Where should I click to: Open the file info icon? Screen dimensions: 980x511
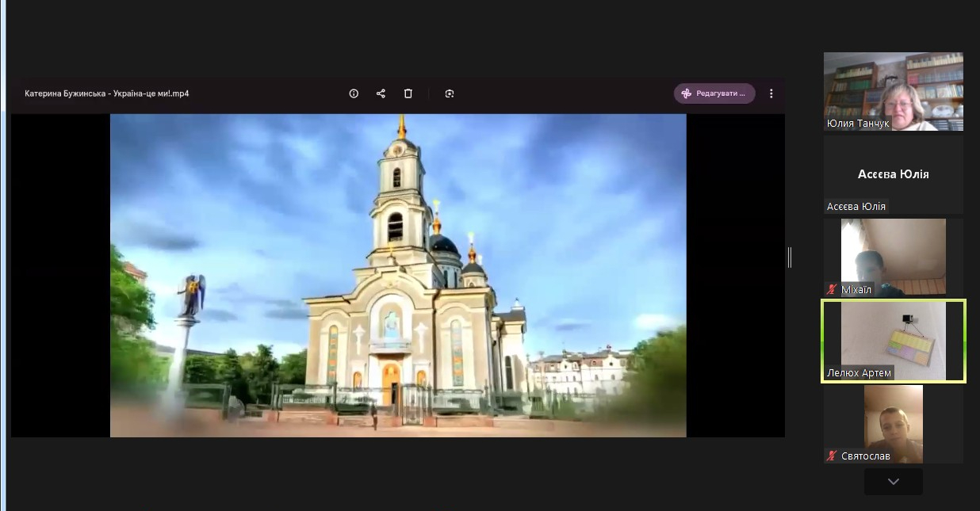point(354,93)
